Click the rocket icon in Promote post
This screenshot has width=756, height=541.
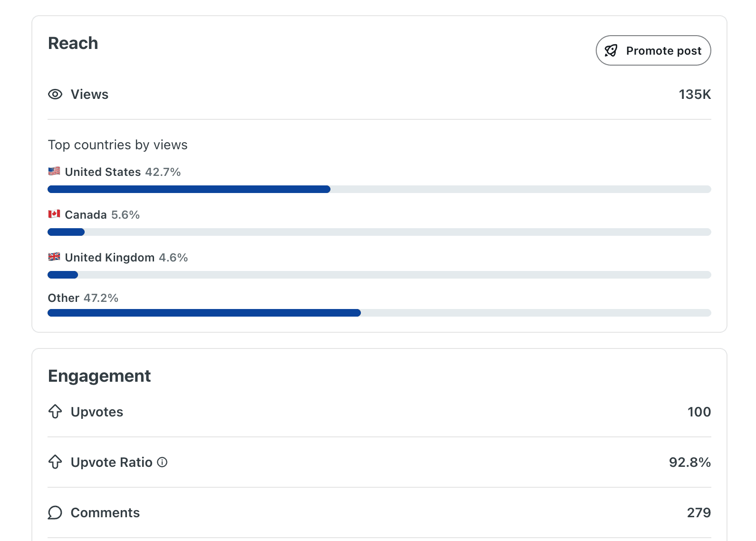pyautogui.click(x=611, y=50)
